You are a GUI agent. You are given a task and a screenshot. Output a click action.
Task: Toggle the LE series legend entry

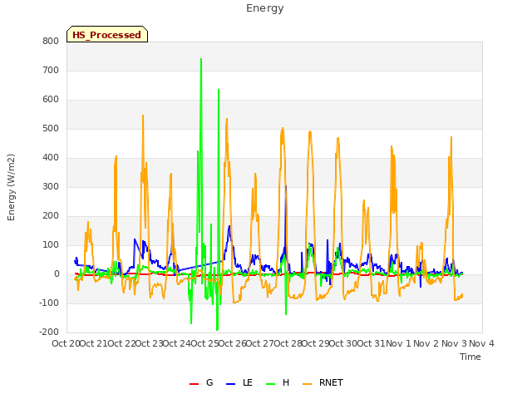[x=239, y=382]
